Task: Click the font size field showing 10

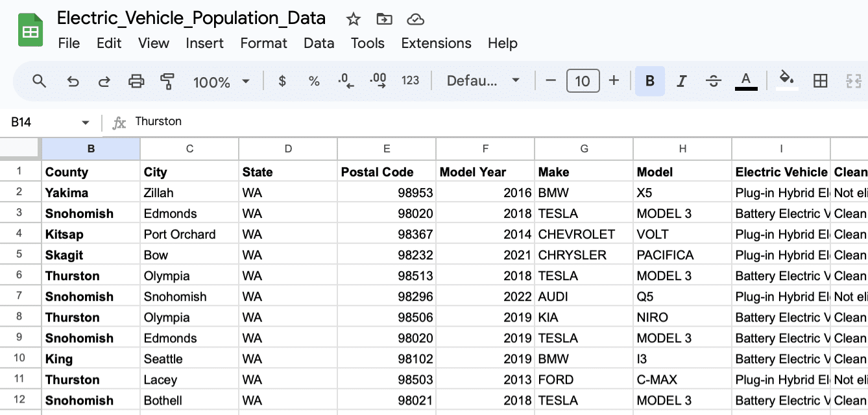Action: 583,81
